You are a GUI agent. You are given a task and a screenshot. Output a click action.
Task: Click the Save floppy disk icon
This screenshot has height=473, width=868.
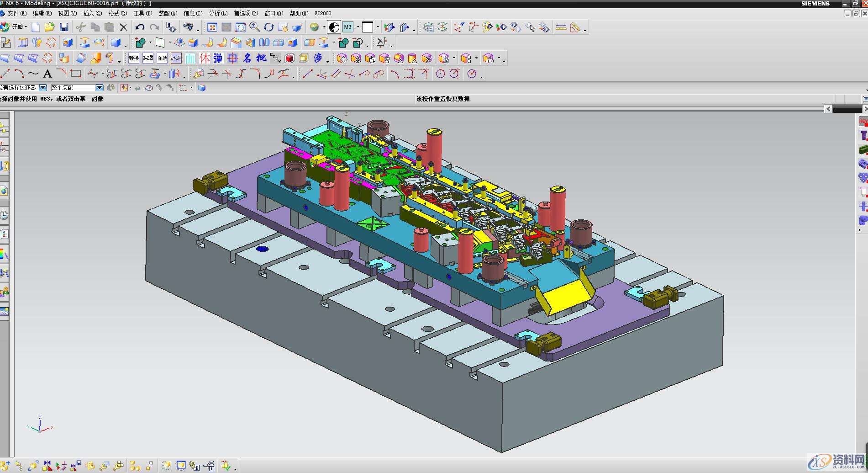pyautogui.click(x=64, y=27)
